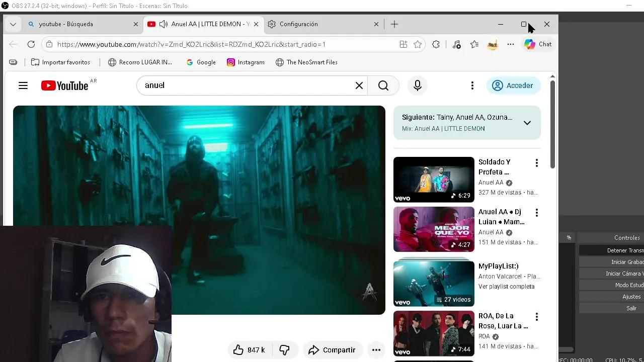Reload the YouTube page
The height and width of the screenshot is (362, 644).
(31, 44)
